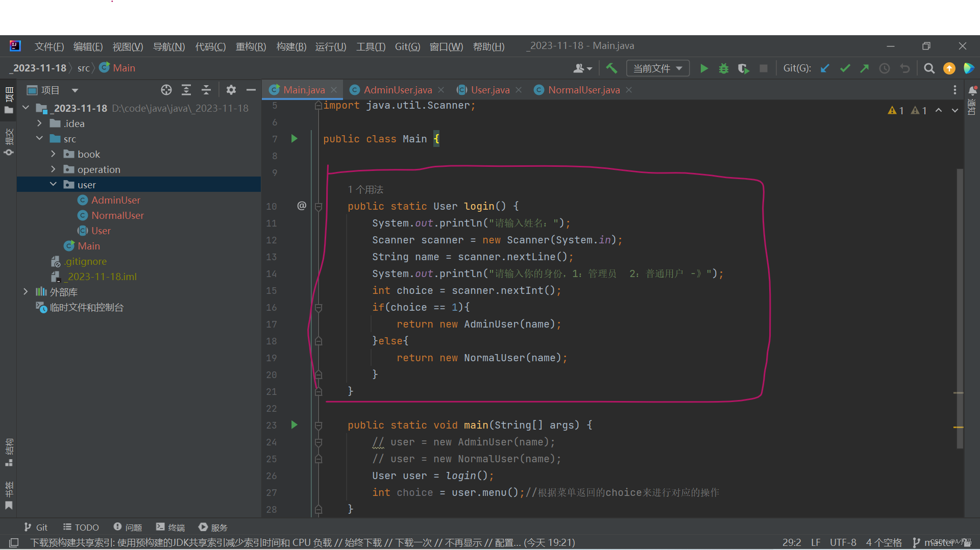Click the stop process square icon
Image resolution: width=980 pixels, height=550 pixels.
(x=764, y=68)
